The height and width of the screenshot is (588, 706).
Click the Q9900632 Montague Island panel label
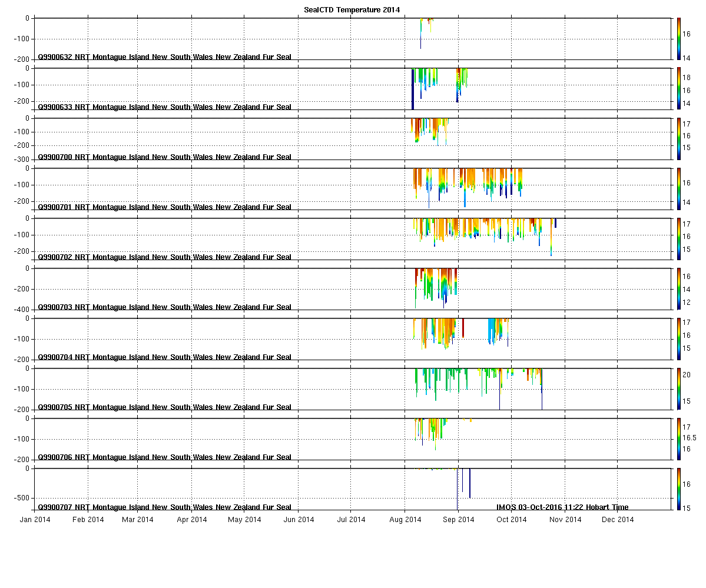(164, 57)
